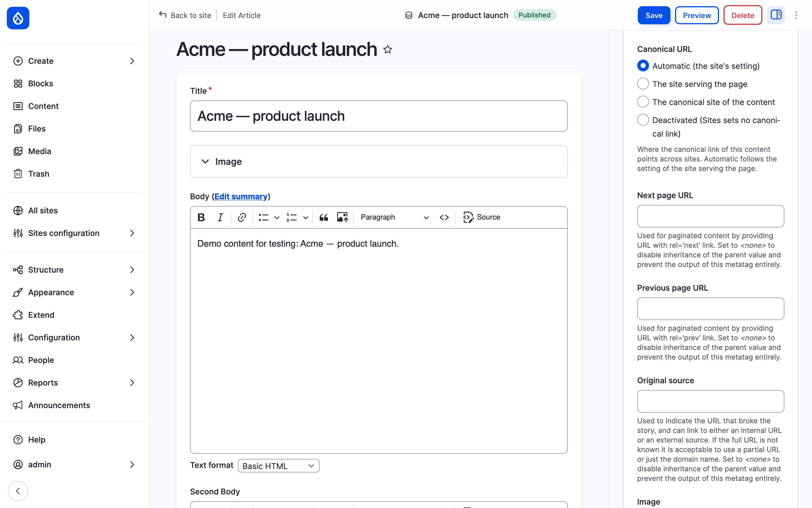
Task: Insert numbered list in Body editor
Action: click(x=292, y=217)
